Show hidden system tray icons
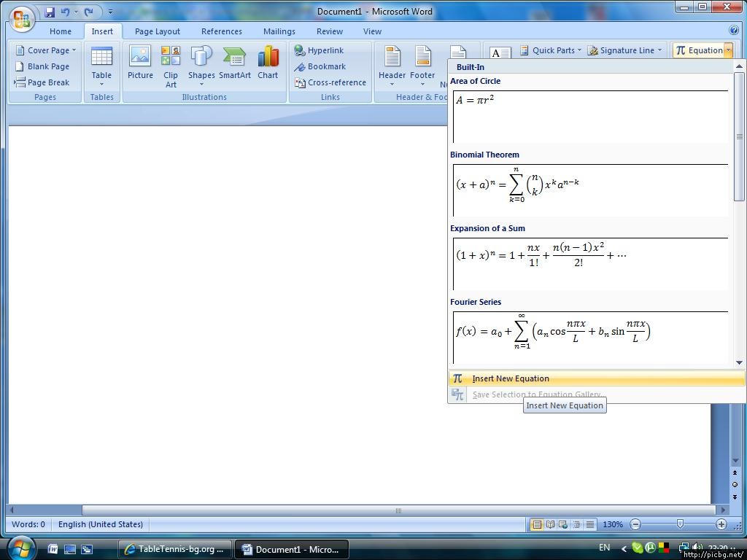The height and width of the screenshot is (560, 747). (x=624, y=548)
